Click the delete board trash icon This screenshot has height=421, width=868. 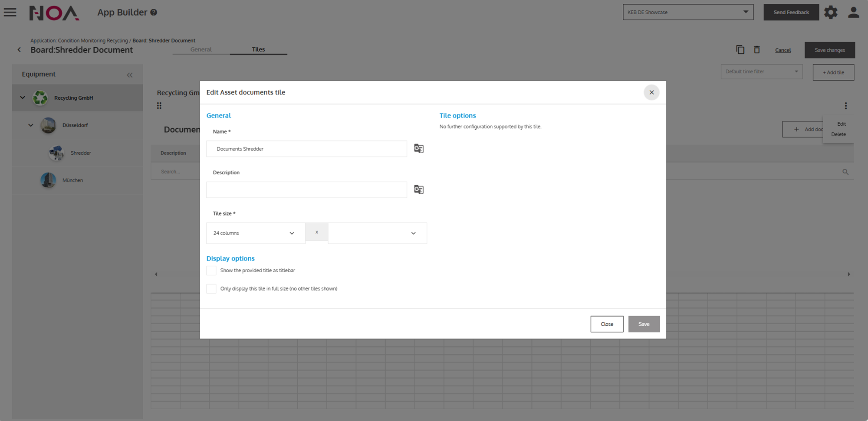point(756,50)
